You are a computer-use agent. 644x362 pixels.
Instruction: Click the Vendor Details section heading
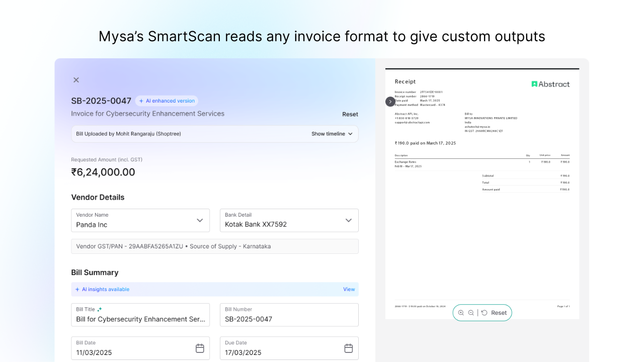point(98,197)
